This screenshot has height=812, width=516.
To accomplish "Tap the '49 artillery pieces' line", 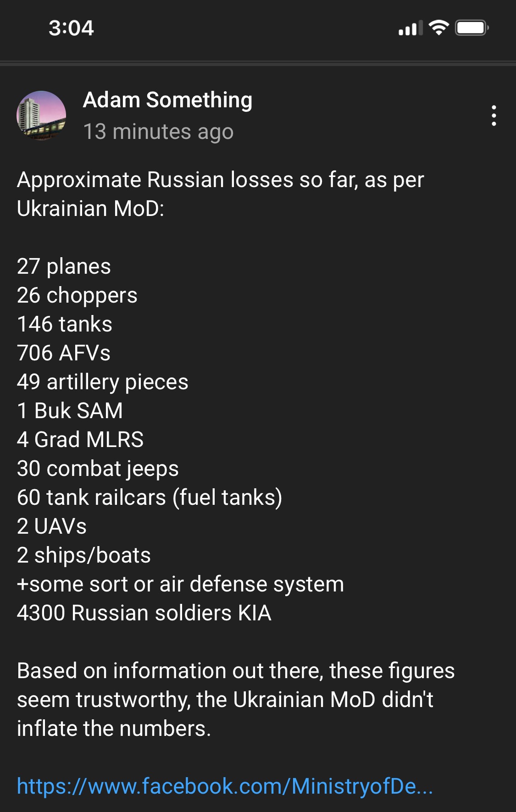I will (102, 382).
